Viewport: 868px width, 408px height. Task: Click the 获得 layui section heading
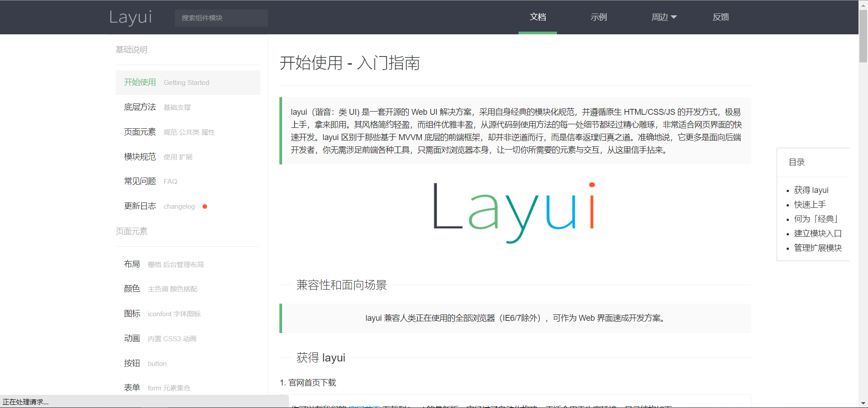(x=321, y=358)
